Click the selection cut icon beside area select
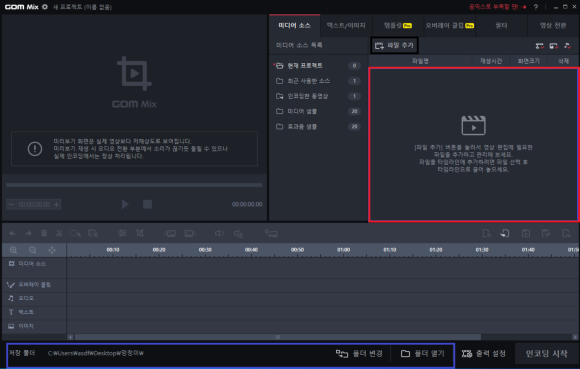 pos(92,233)
